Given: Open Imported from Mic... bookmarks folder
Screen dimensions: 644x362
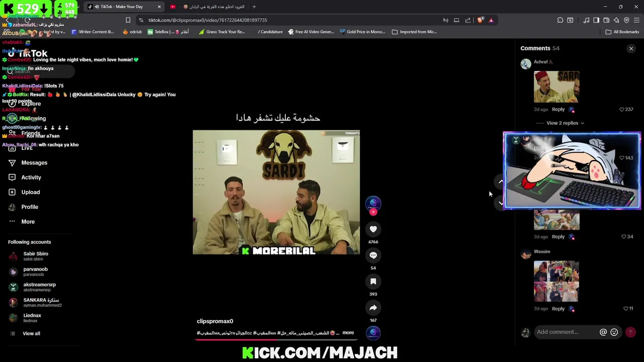Looking at the screenshot, I should point(414,32).
